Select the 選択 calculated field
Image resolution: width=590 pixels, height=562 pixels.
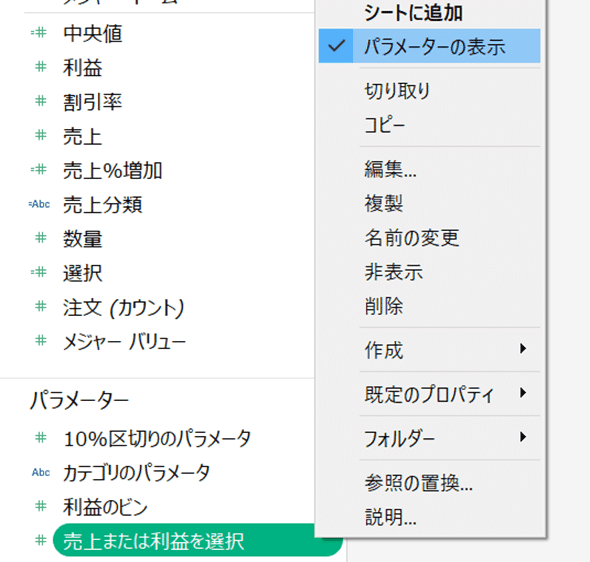tap(82, 273)
